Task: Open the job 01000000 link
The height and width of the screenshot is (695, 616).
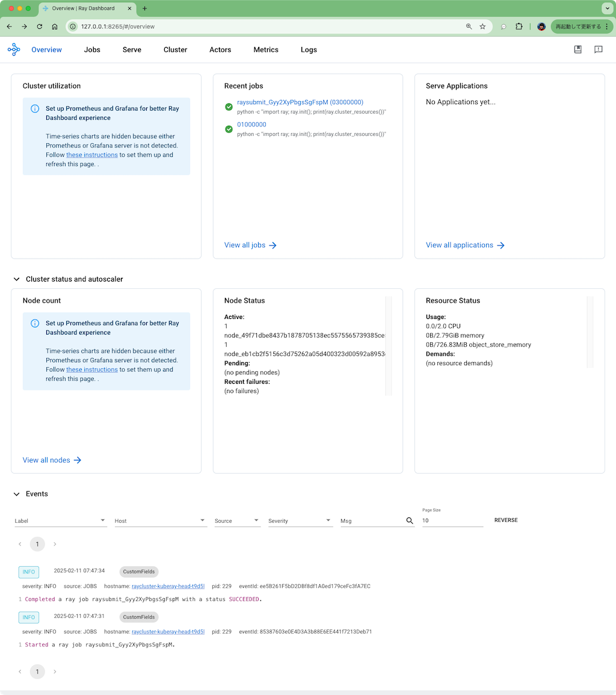Action: tap(251, 125)
